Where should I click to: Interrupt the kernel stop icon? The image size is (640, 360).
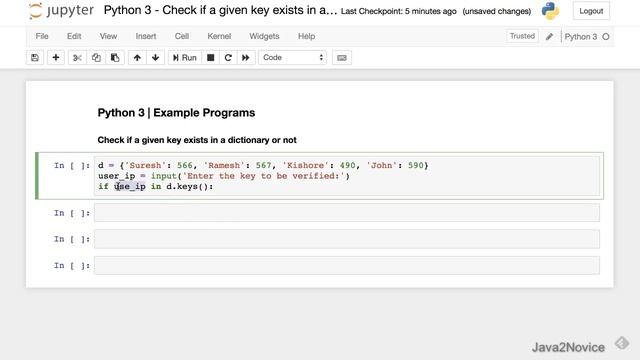point(211,58)
